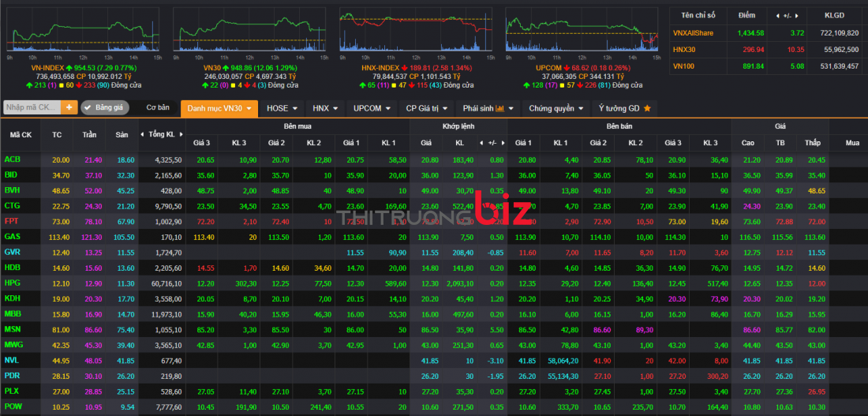Expand the HOSE dropdown
The image size is (868, 416).
(282, 109)
